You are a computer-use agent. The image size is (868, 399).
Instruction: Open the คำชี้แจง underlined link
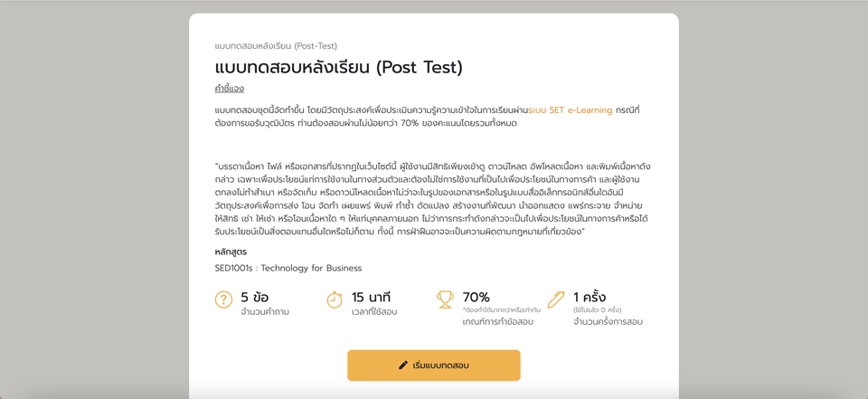230,89
